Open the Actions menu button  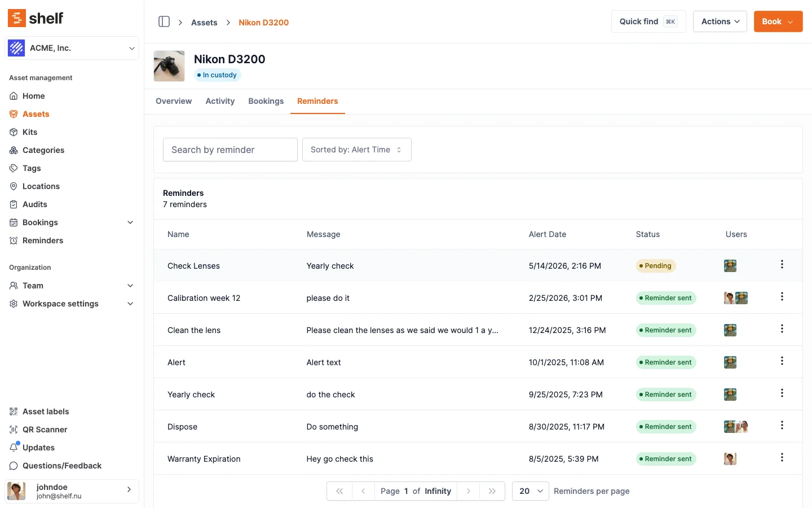[720, 21]
